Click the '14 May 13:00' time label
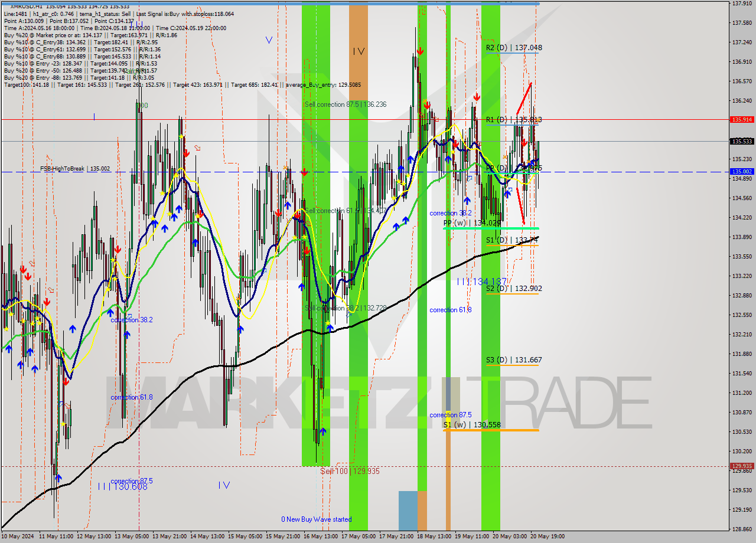The height and width of the screenshot is (543, 756). pos(207,537)
